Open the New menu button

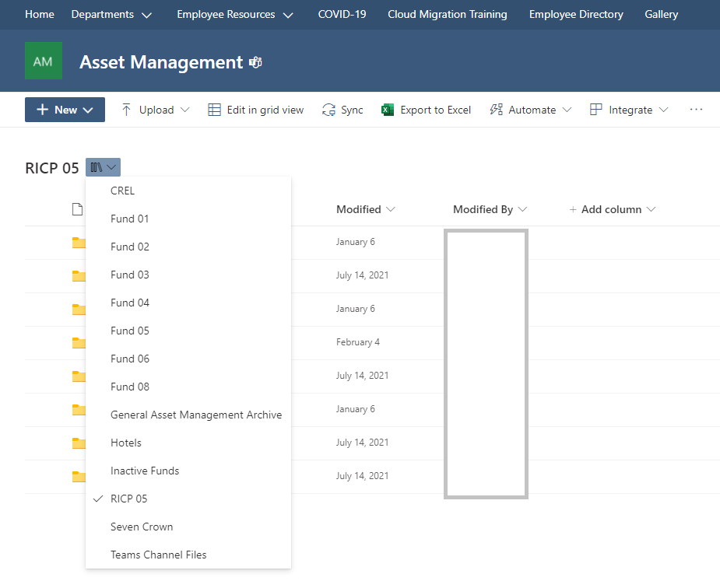click(65, 110)
